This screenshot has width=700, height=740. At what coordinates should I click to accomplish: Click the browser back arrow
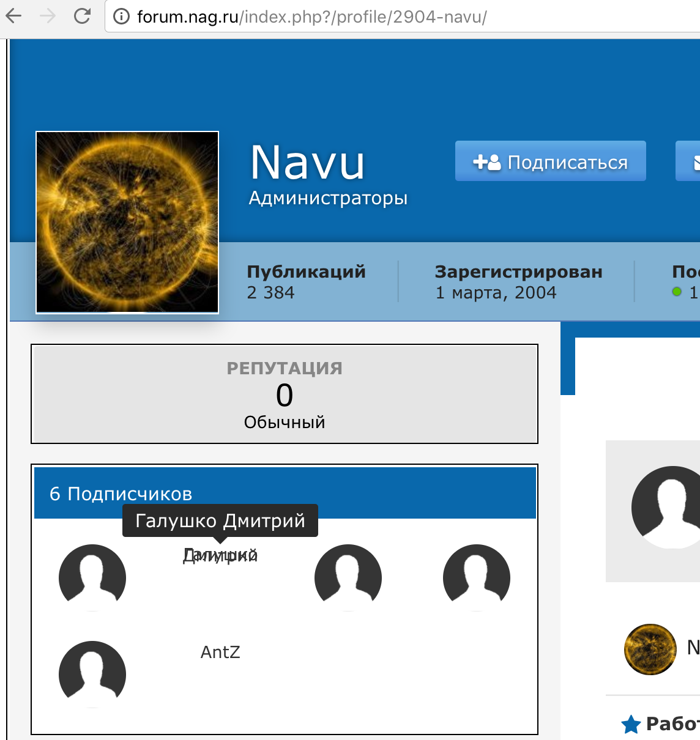coord(13,16)
